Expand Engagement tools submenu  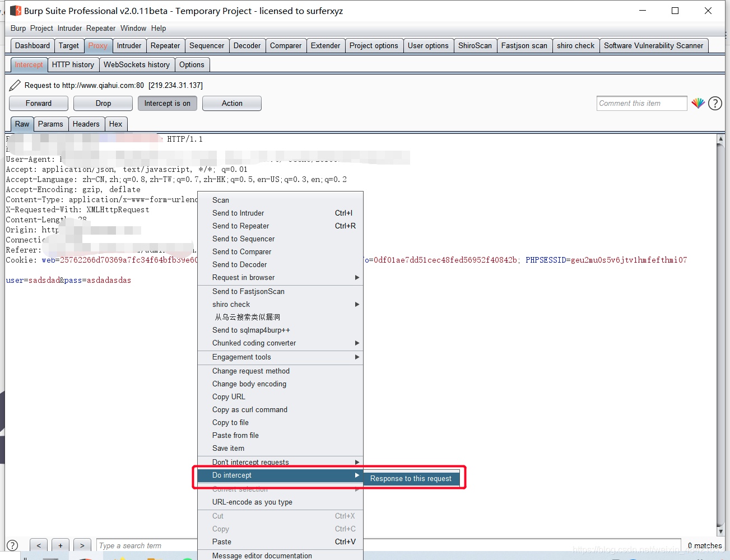coord(280,357)
